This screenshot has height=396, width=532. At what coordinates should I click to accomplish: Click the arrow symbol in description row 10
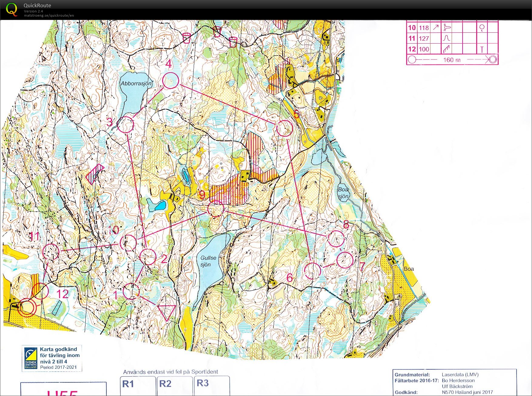[435, 28]
